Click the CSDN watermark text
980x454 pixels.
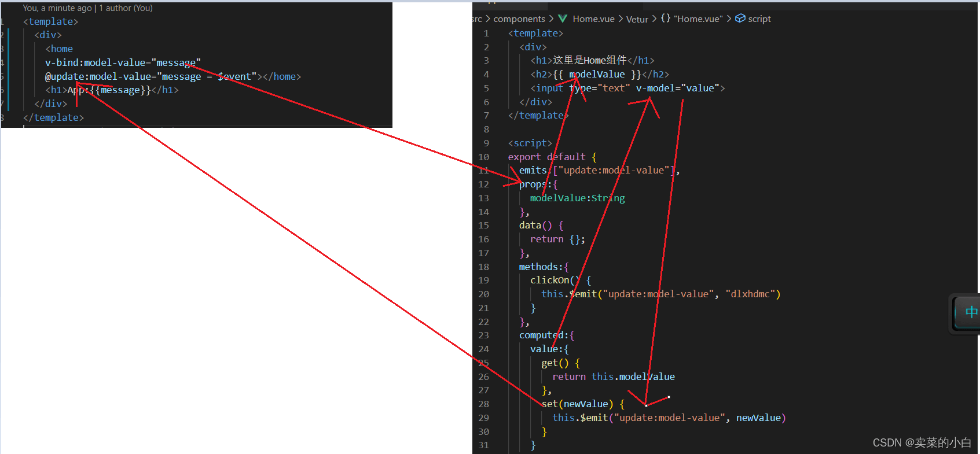coord(922,442)
